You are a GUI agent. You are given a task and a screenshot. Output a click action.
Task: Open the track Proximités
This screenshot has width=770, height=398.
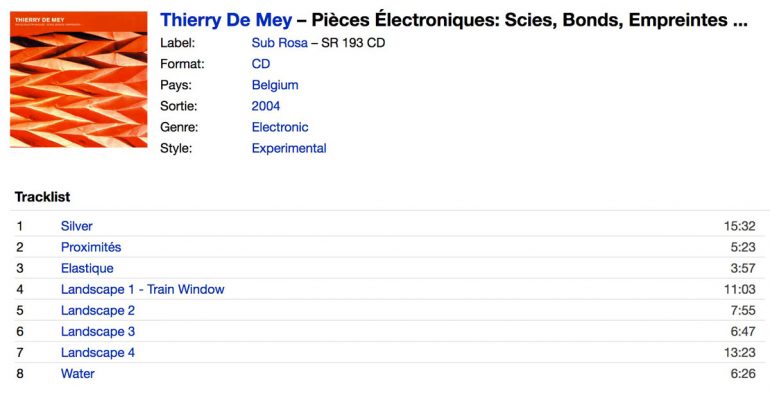[x=91, y=247]
